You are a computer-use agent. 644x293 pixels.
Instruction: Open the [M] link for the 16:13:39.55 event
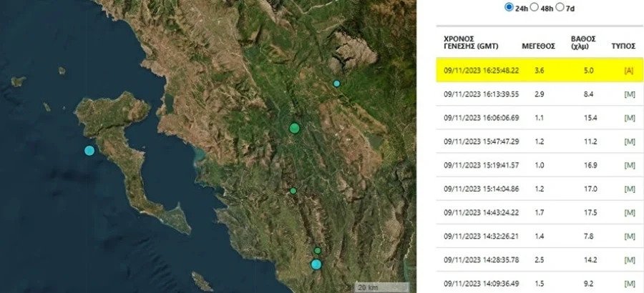click(x=629, y=94)
